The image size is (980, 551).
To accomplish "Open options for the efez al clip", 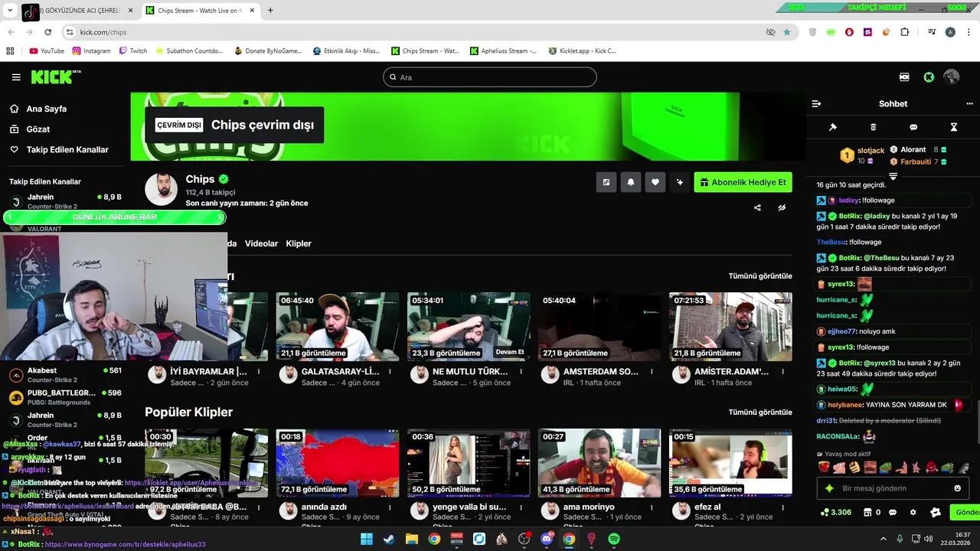I will [782, 507].
